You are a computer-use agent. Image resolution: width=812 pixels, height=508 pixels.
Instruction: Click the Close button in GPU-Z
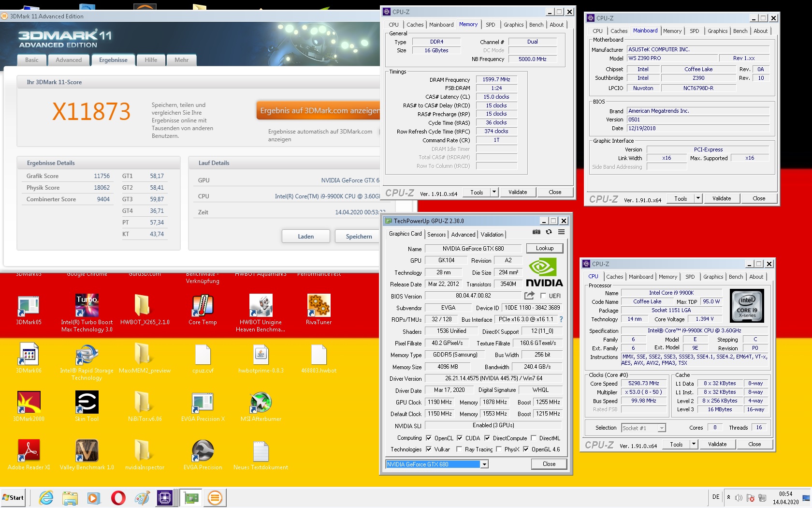point(549,464)
